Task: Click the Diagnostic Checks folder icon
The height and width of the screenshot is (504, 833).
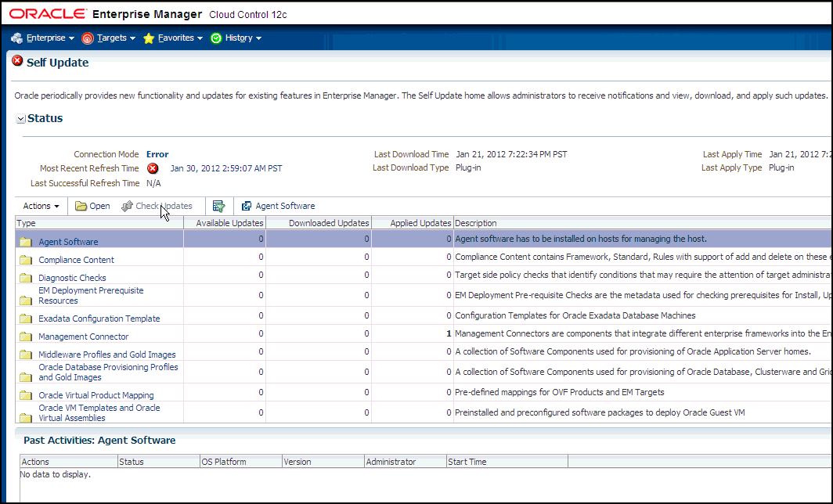Action: click(x=26, y=279)
